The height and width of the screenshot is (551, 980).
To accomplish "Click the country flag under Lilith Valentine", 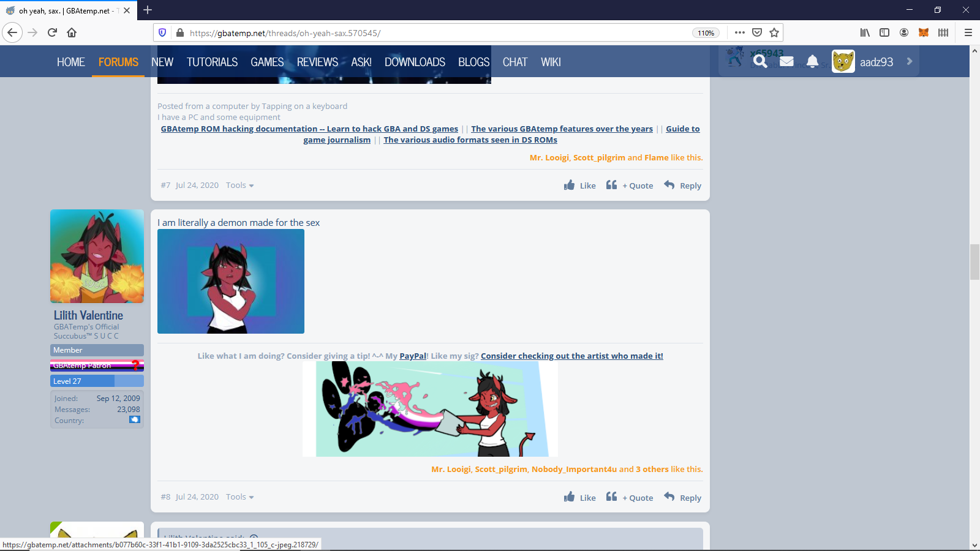I will (x=135, y=420).
